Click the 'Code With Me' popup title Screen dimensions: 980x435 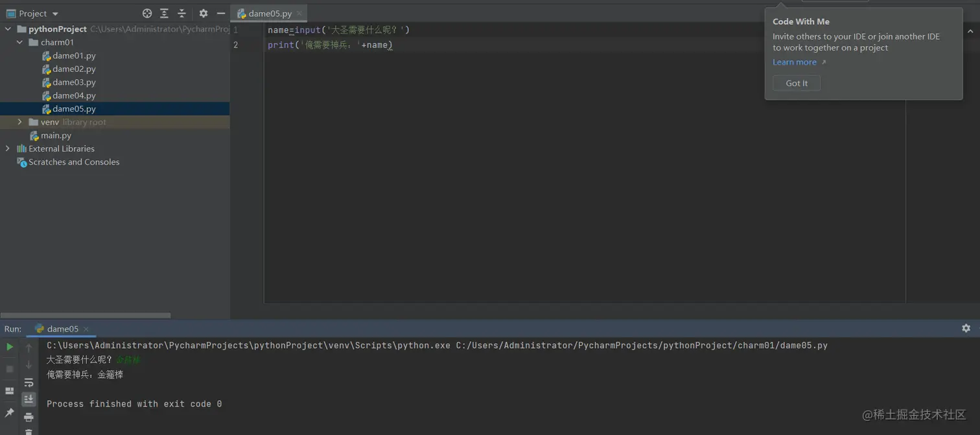(801, 21)
